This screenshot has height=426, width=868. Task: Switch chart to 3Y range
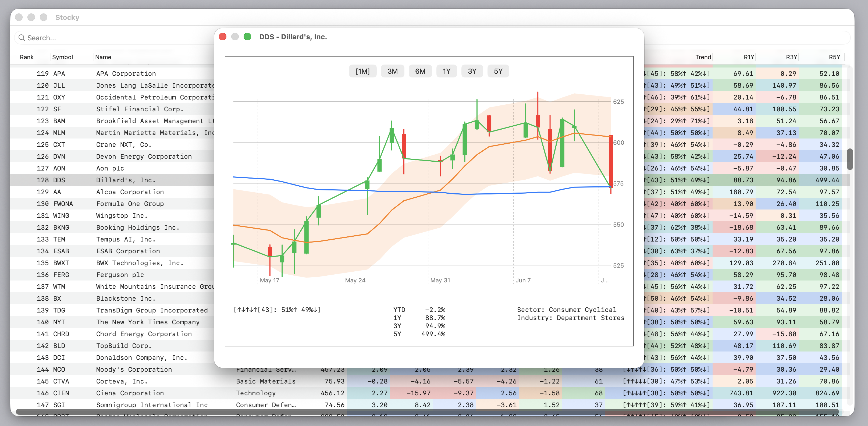tap(472, 71)
